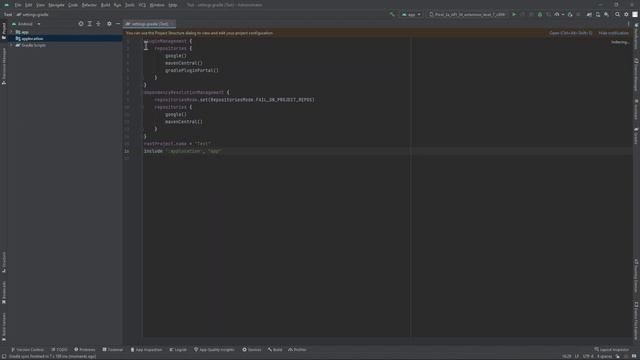
Task: Open the app run configuration dropdown
Action: [x=411, y=14]
